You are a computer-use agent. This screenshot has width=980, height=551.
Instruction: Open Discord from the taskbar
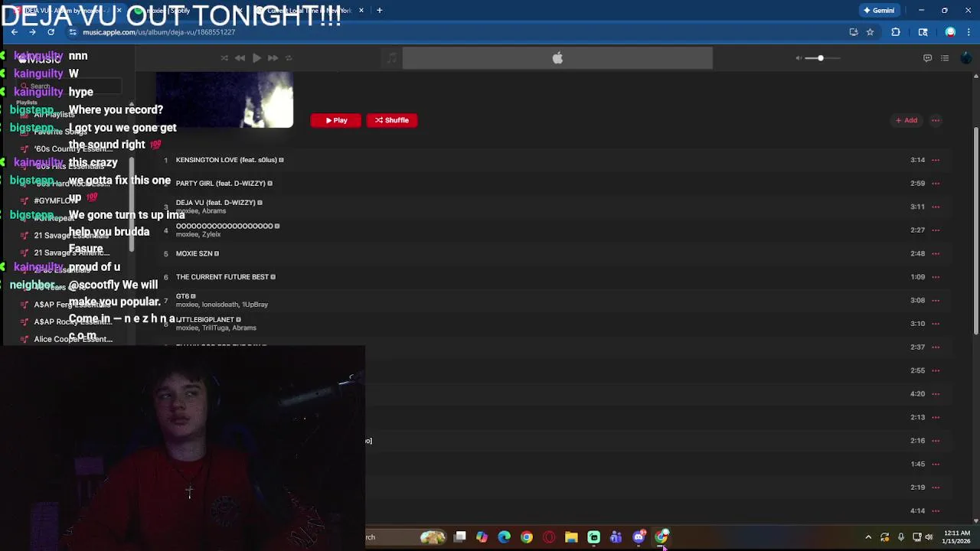[x=639, y=537]
